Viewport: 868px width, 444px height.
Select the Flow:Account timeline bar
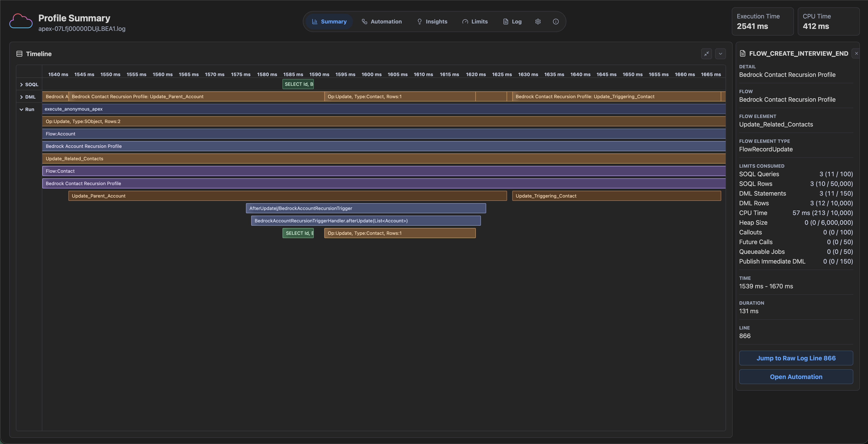(384, 134)
